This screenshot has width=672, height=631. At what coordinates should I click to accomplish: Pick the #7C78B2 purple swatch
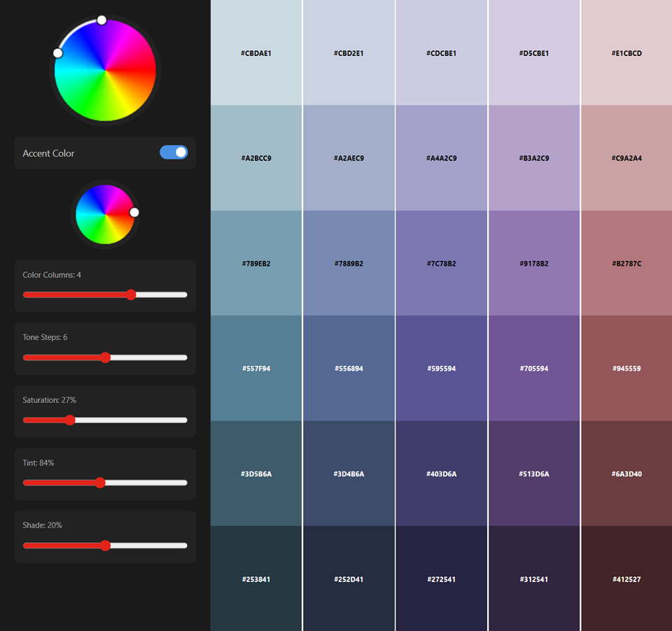441,264
